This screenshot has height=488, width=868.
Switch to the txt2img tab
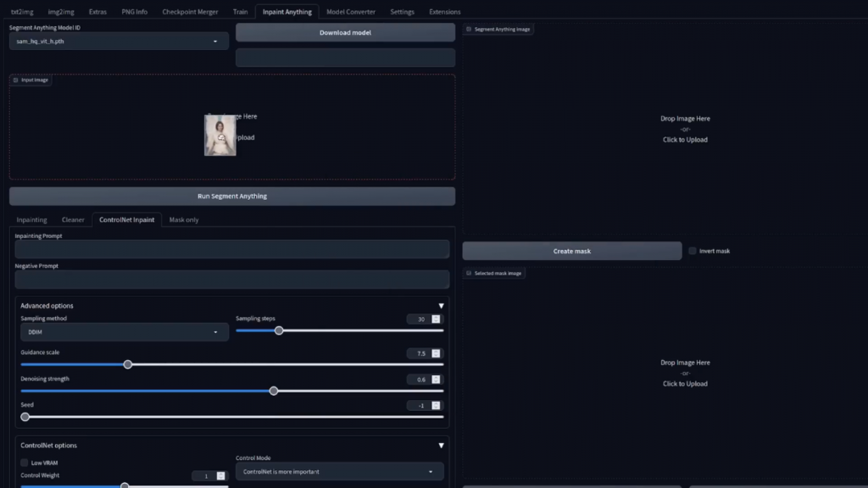[22, 12]
